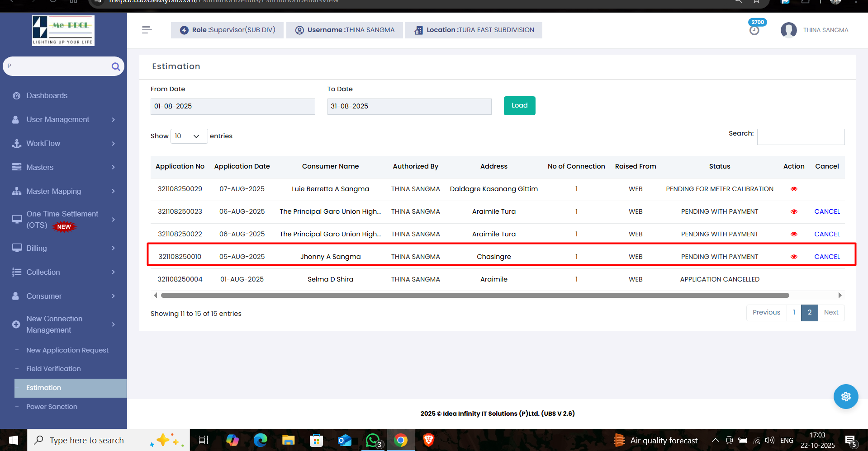Click the Me-PDCL logo
This screenshot has height=451, width=868.
coord(63,31)
